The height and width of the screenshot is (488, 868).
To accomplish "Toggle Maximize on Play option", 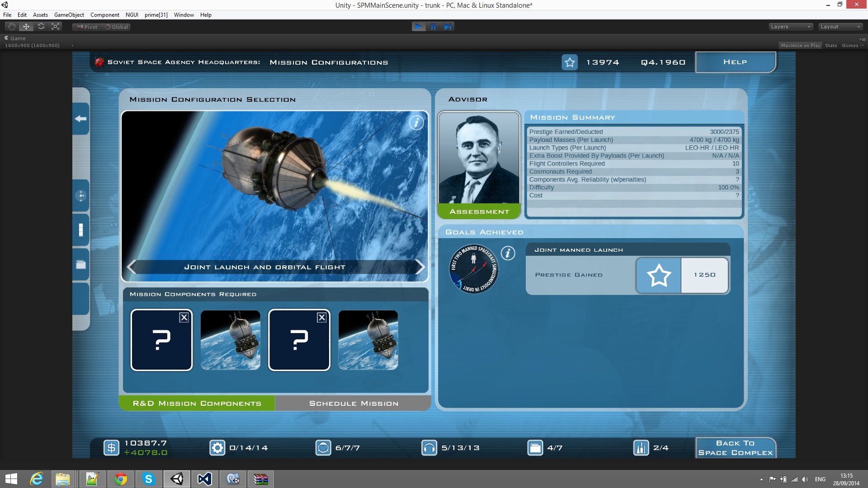I will pos(800,45).
